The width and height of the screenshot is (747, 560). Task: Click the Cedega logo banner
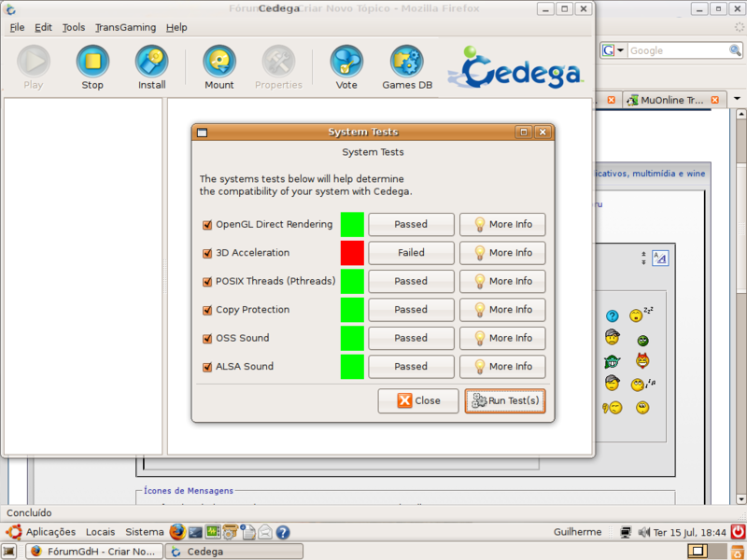pyautogui.click(x=515, y=67)
